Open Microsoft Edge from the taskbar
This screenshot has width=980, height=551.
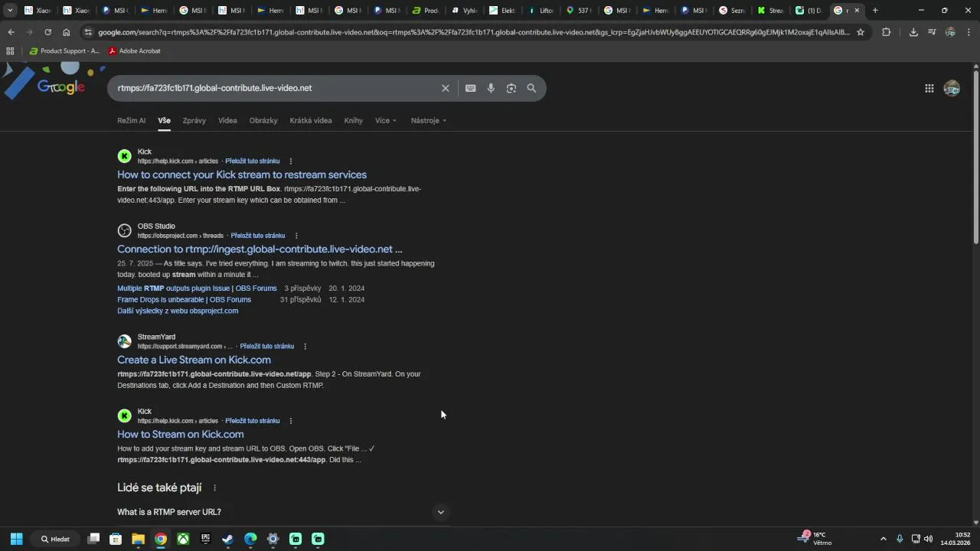coord(250,539)
